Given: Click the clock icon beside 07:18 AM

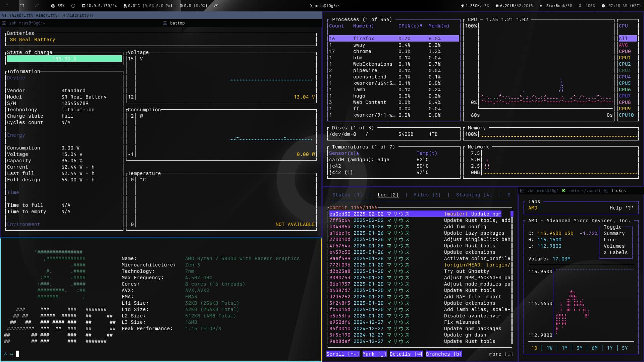Looking at the screenshot, I should pos(603,6).
